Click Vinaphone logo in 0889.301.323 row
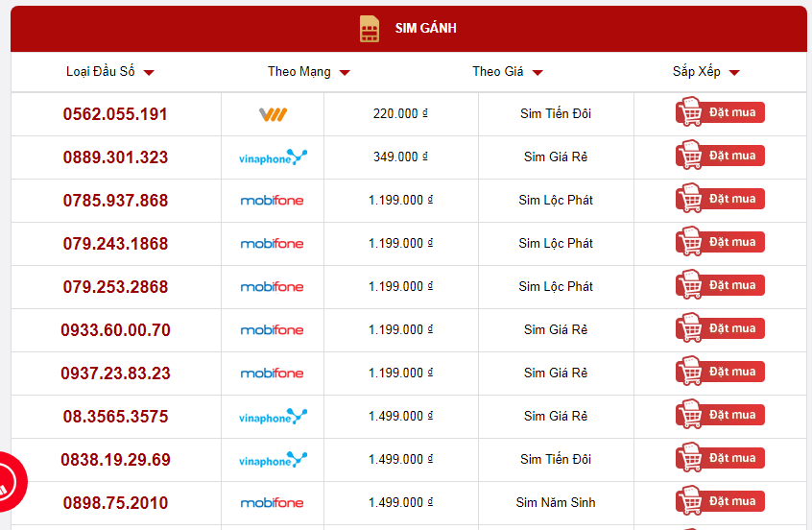The height and width of the screenshot is (530, 812). 273,157
